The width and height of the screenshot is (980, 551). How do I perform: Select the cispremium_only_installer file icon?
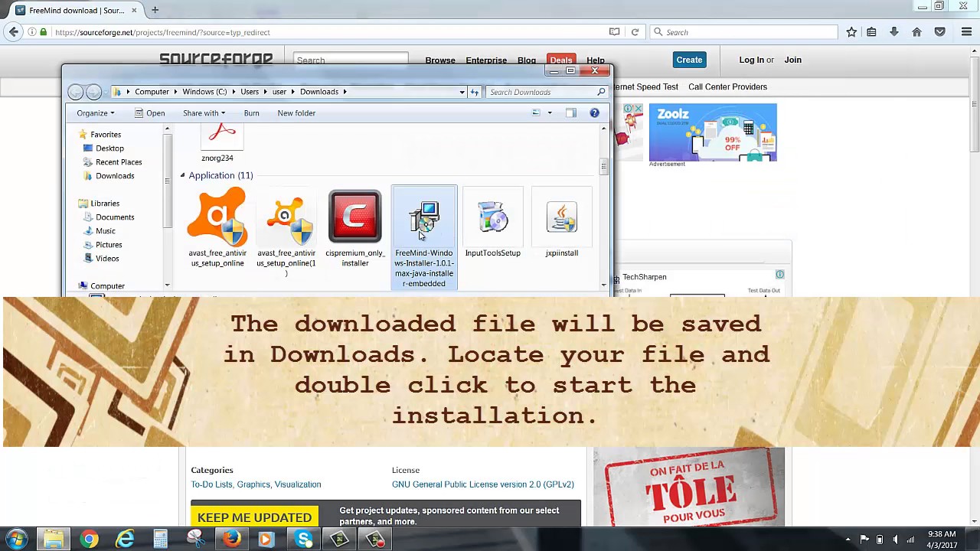pyautogui.click(x=354, y=217)
